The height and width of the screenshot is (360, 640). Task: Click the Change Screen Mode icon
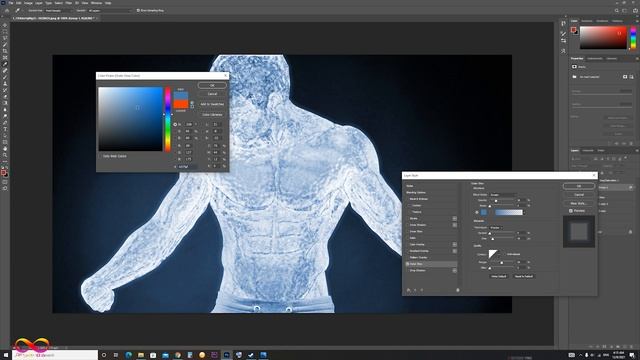[5, 188]
